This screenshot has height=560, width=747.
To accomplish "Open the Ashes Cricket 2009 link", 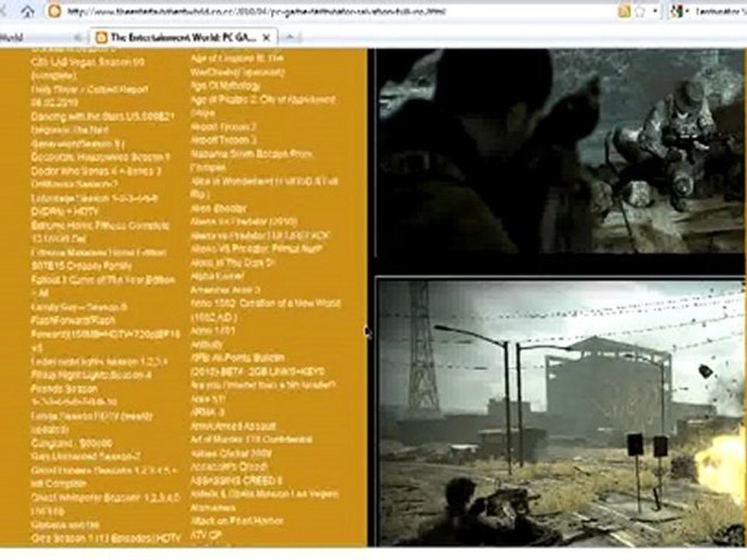I will click(x=231, y=453).
